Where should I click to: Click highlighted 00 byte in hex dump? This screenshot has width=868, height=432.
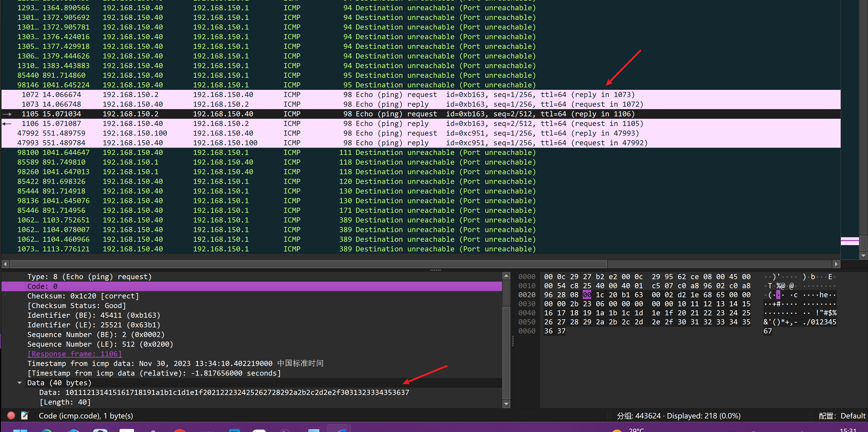coord(587,295)
